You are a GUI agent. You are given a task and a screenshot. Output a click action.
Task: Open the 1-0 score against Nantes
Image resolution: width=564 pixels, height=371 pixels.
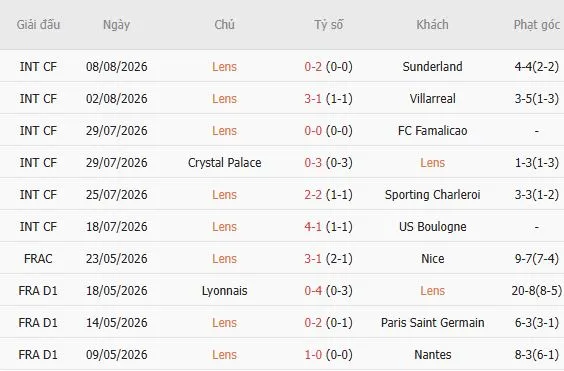tap(313, 355)
